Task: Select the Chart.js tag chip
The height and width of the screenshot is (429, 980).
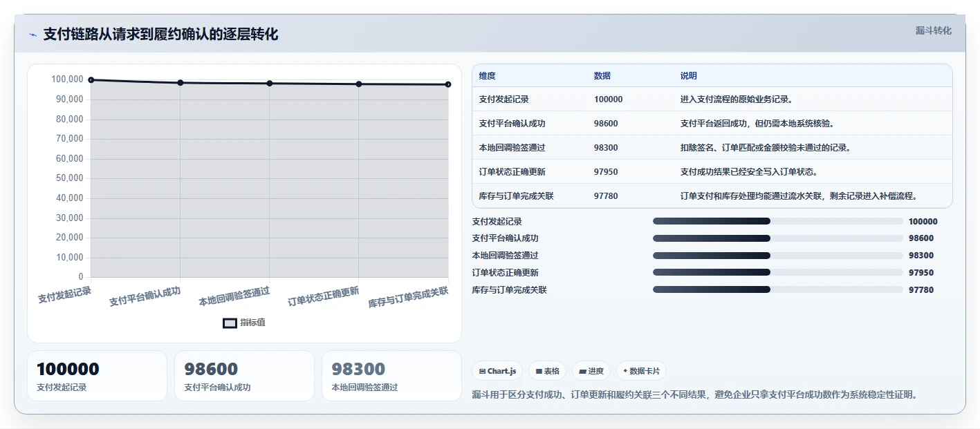Action: pos(497,371)
